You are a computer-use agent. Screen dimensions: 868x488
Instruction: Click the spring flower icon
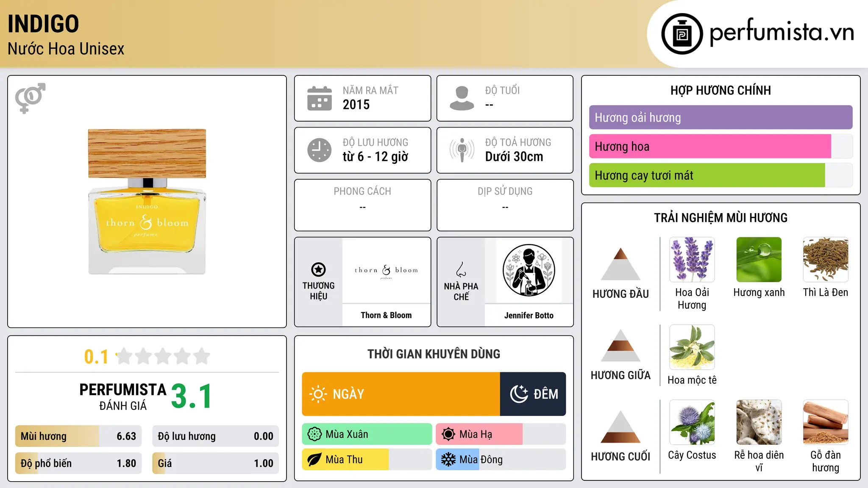point(314,434)
